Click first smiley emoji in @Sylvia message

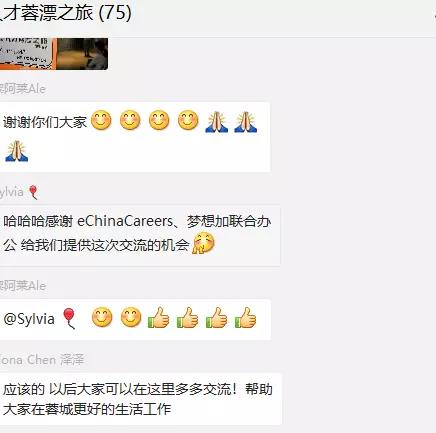pyautogui.click(x=102, y=317)
